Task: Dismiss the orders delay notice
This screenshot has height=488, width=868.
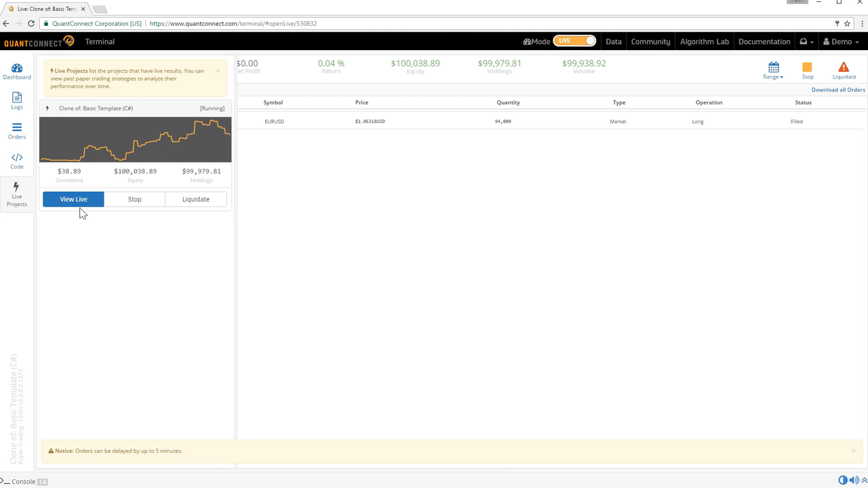Action: 853,451
